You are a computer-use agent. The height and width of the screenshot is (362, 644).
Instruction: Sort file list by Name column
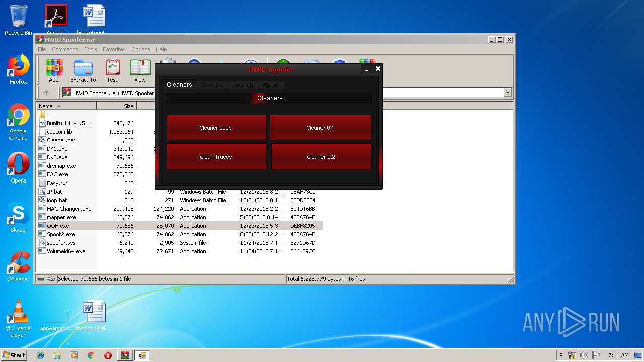[66, 106]
